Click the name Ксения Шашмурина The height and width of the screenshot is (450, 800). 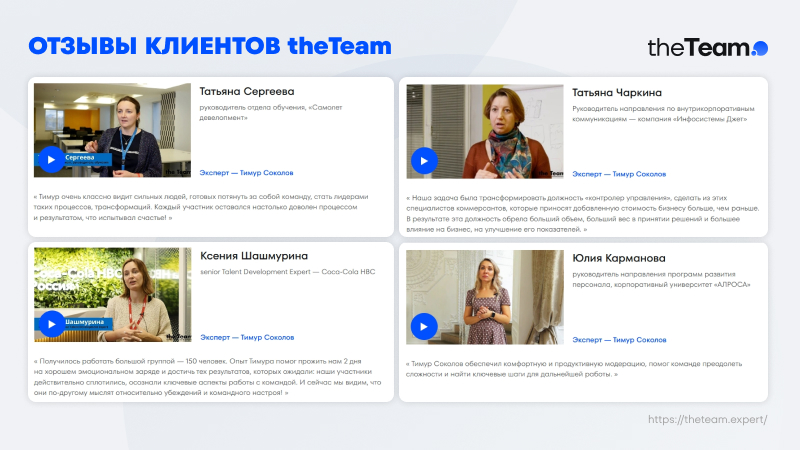point(254,256)
